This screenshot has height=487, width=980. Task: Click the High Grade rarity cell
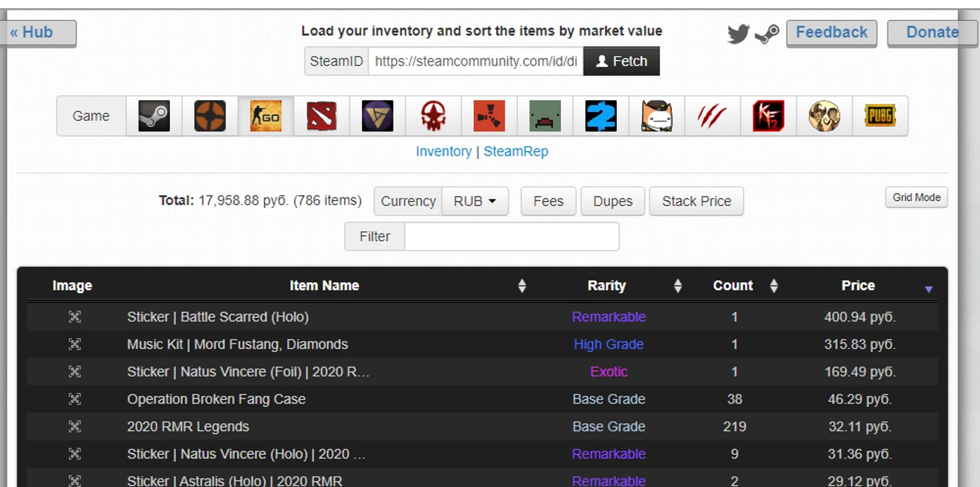[609, 344]
